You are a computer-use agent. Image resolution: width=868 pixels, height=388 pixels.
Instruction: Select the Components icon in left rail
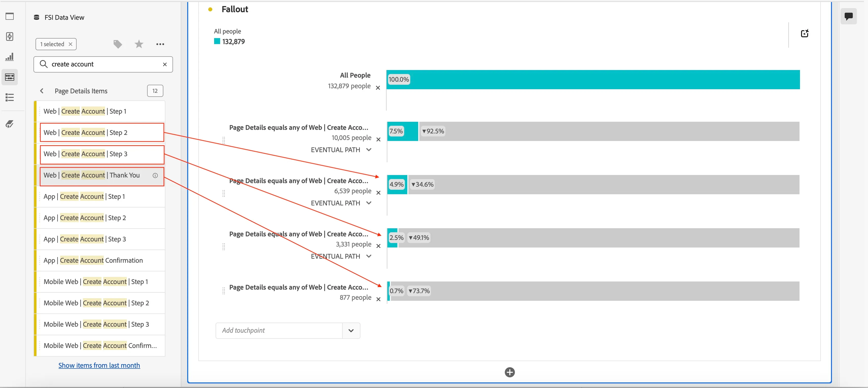(10, 77)
